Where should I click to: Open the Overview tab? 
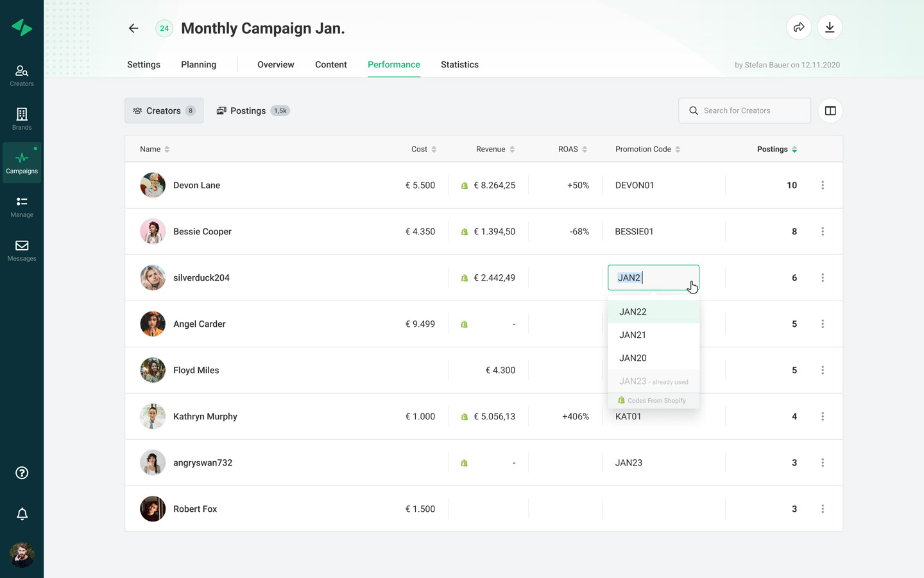(275, 65)
